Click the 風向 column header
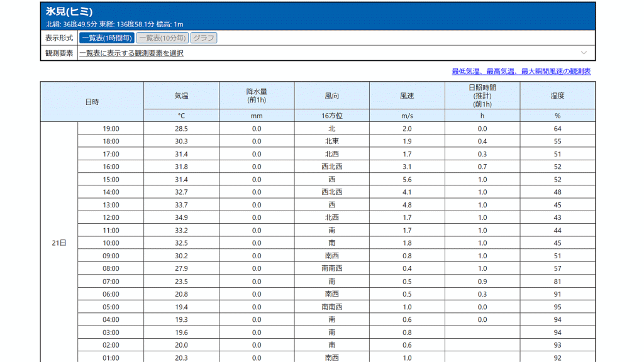This screenshot has width=644, height=362. tap(332, 96)
